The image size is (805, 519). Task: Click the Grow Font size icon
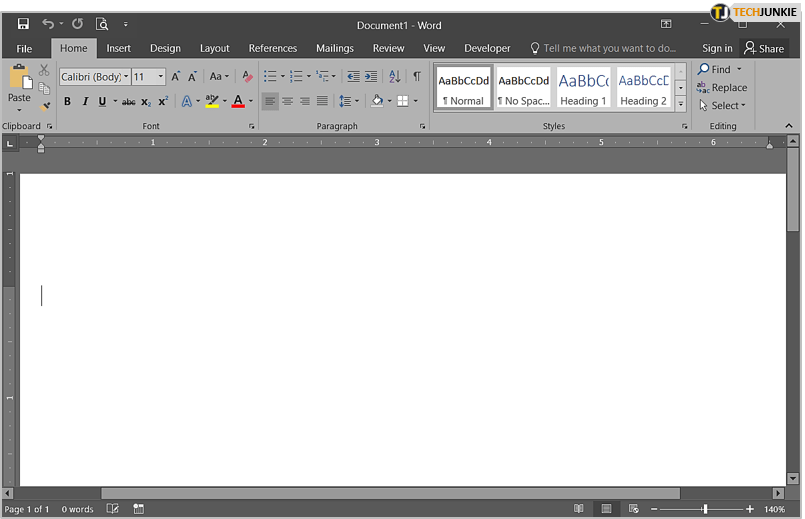pos(176,77)
